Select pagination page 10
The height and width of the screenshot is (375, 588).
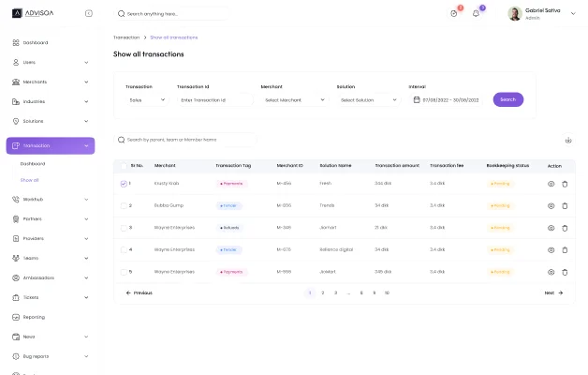(387, 292)
